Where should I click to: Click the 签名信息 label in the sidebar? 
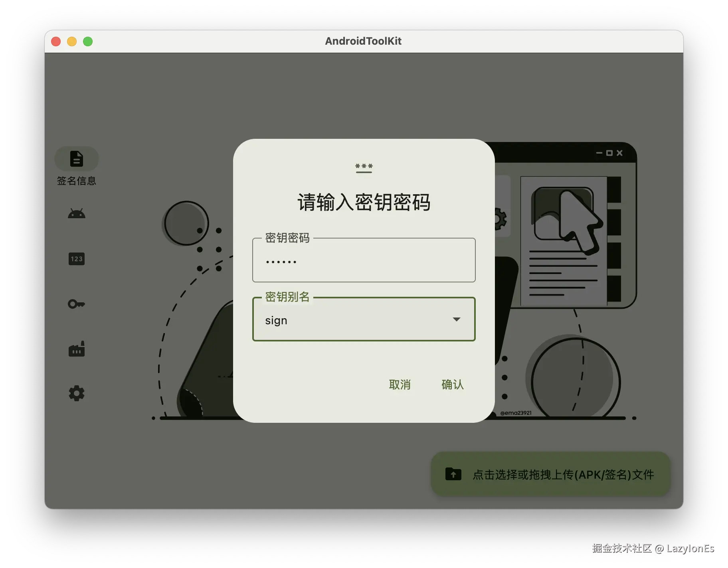click(76, 181)
